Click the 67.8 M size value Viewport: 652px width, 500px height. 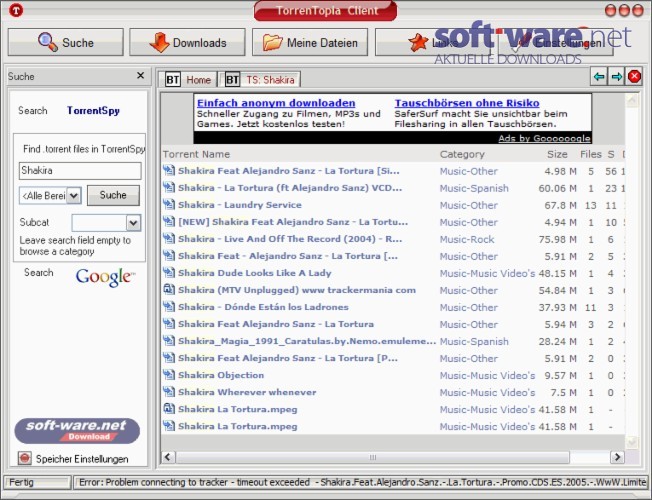[x=560, y=205]
